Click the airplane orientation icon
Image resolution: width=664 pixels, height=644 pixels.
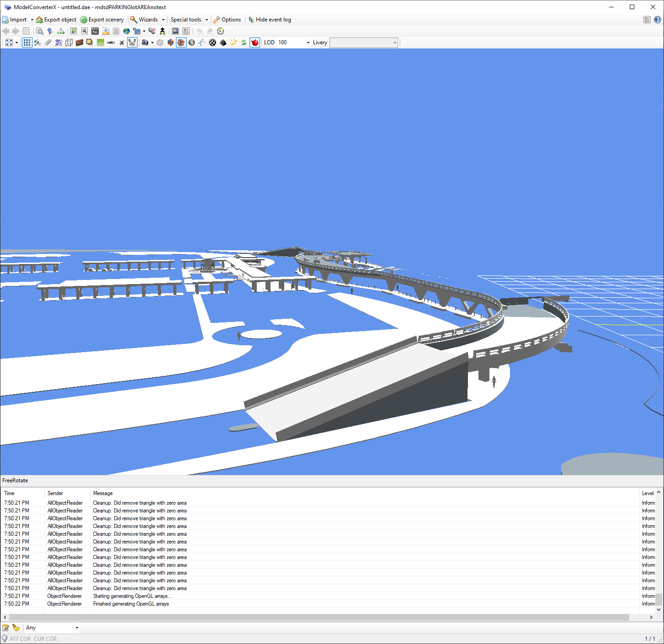click(121, 42)
